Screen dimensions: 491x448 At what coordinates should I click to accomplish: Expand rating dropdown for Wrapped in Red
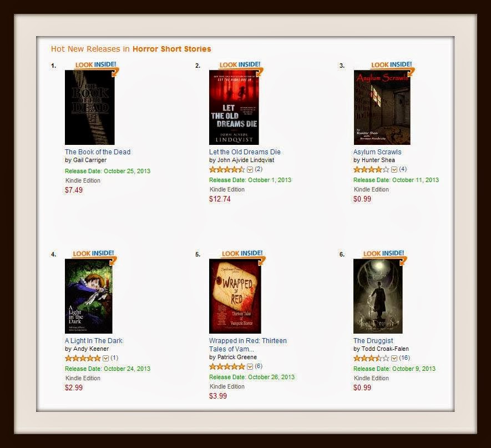250,366
